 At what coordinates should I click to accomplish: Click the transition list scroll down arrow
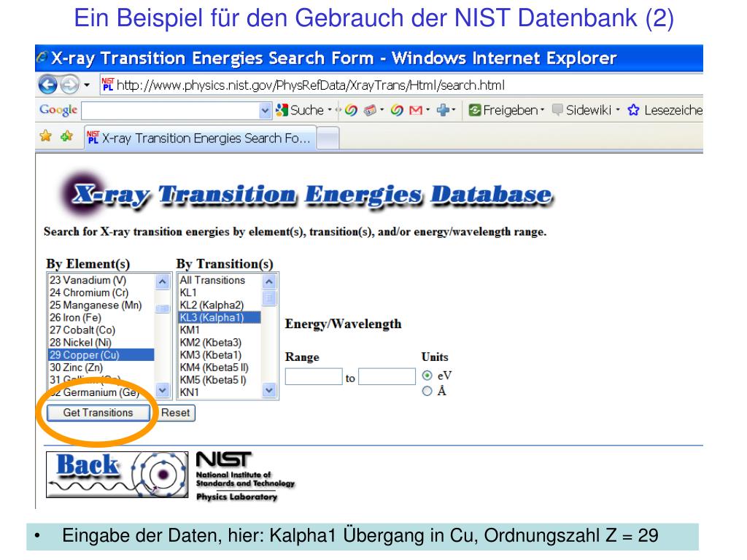pos(269,390)
